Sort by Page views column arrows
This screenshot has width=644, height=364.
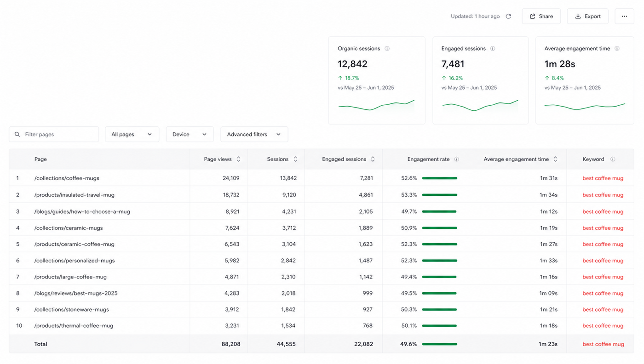(238, 159)
